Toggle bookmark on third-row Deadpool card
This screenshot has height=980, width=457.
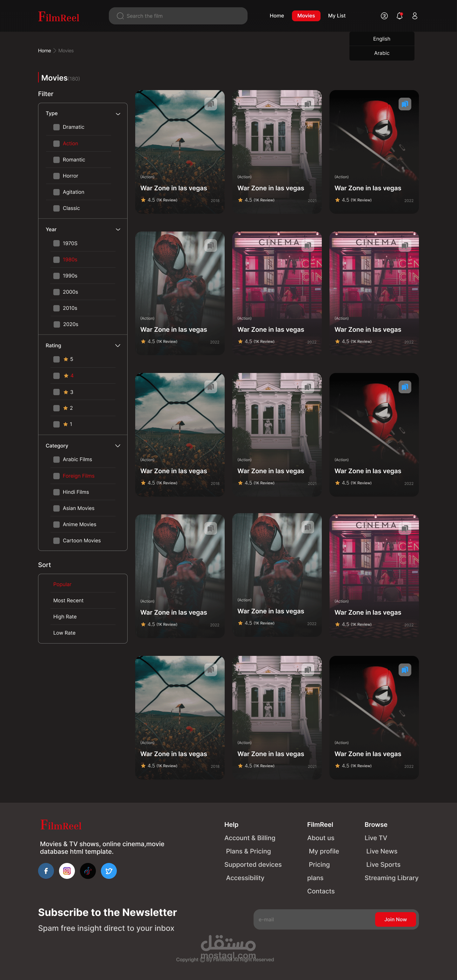(405, 387)
